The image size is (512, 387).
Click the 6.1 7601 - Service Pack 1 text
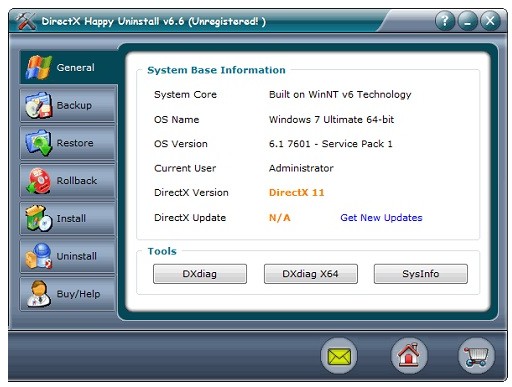[x=330, y=144]
